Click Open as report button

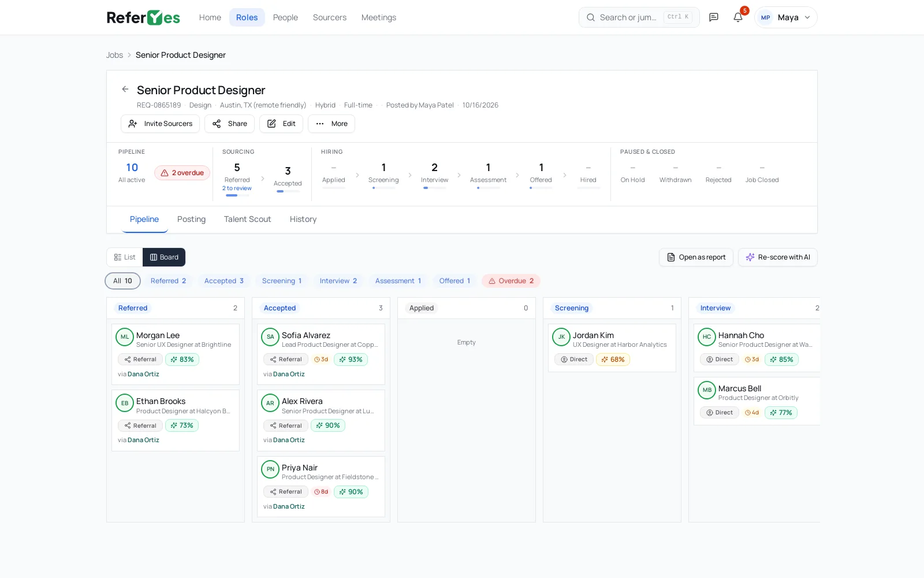coord(696,257)
